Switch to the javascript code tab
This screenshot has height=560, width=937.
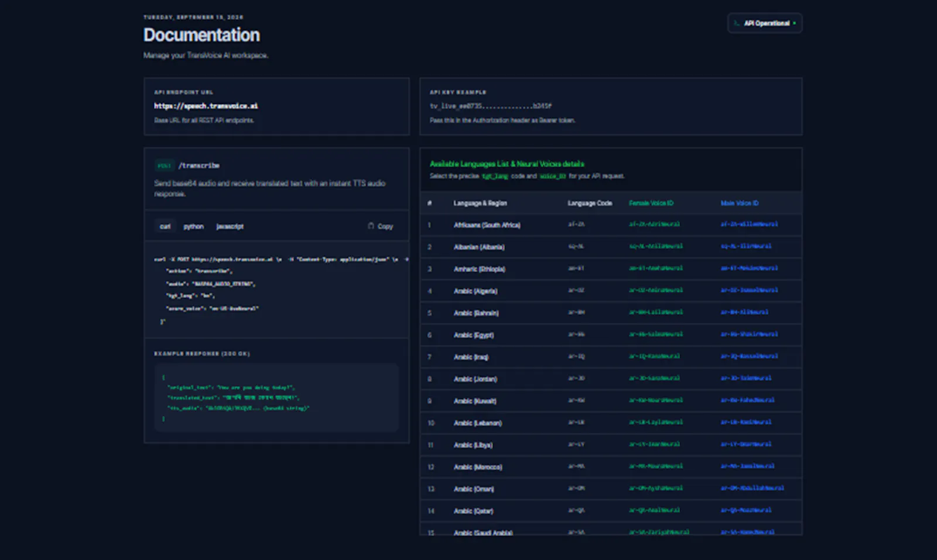coord(230,226)
